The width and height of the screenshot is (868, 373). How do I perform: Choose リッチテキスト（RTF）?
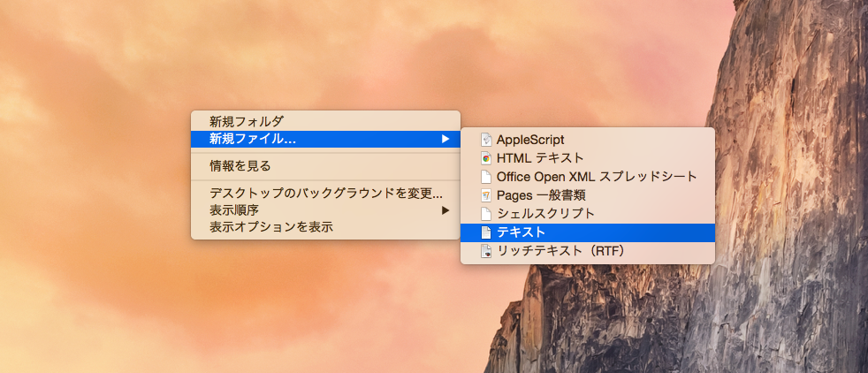[588, 251]
